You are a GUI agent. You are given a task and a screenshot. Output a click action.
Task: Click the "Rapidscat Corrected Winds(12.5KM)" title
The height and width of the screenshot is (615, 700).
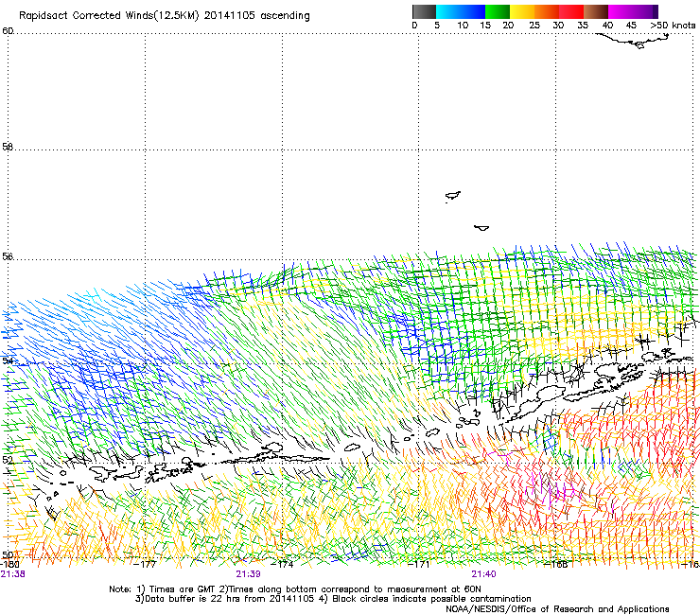(109, 16)
